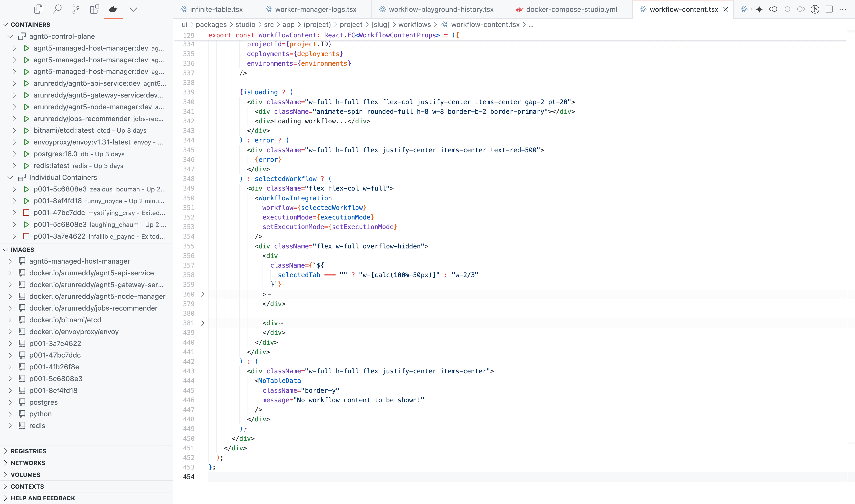The width and height of the screenshot is (855, 504).
Task: Open More Actions ellipsis menu
Action: (843, 10)
